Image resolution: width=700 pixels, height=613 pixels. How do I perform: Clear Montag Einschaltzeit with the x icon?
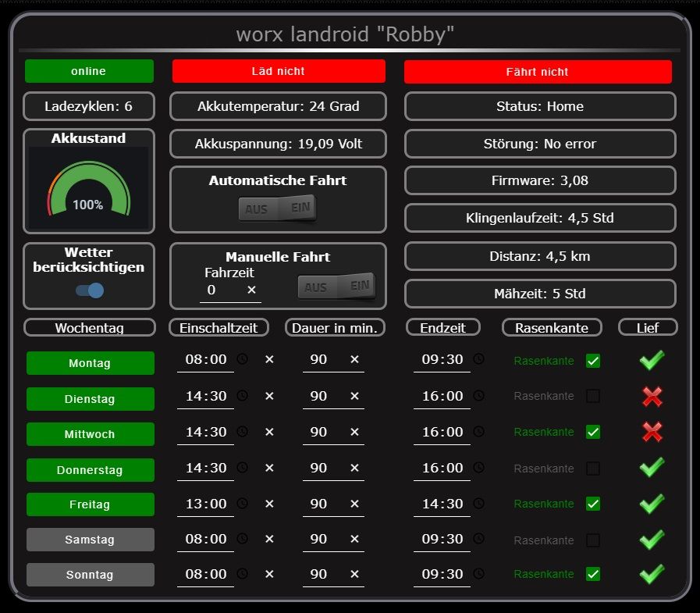pos(269,359)
